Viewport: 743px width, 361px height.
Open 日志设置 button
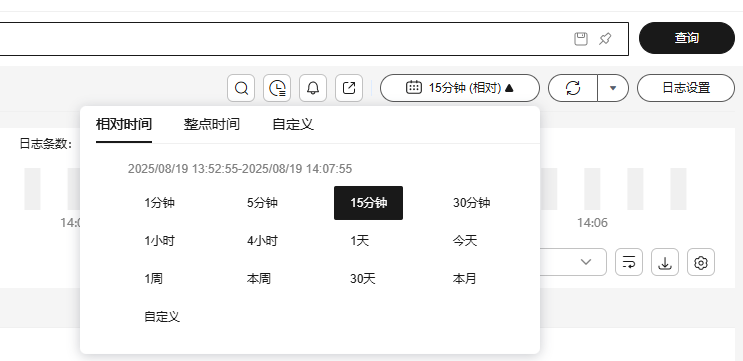686,88
